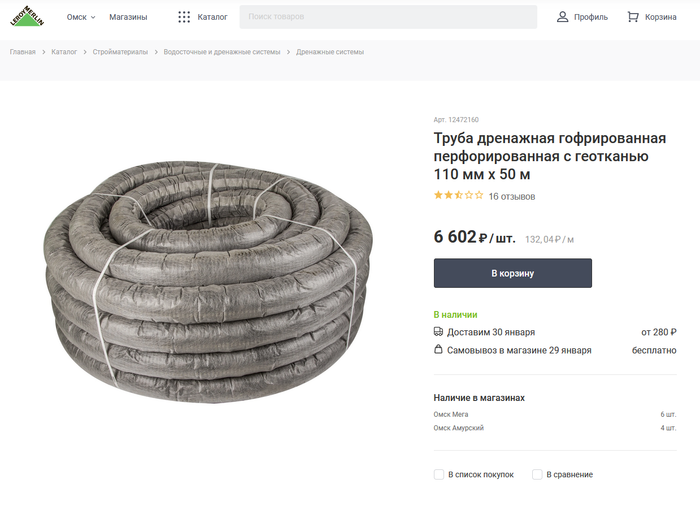Go to Главная breadcrumb
Image resolution: width=700 pixels, height=505 pixels.
[23, 52]
